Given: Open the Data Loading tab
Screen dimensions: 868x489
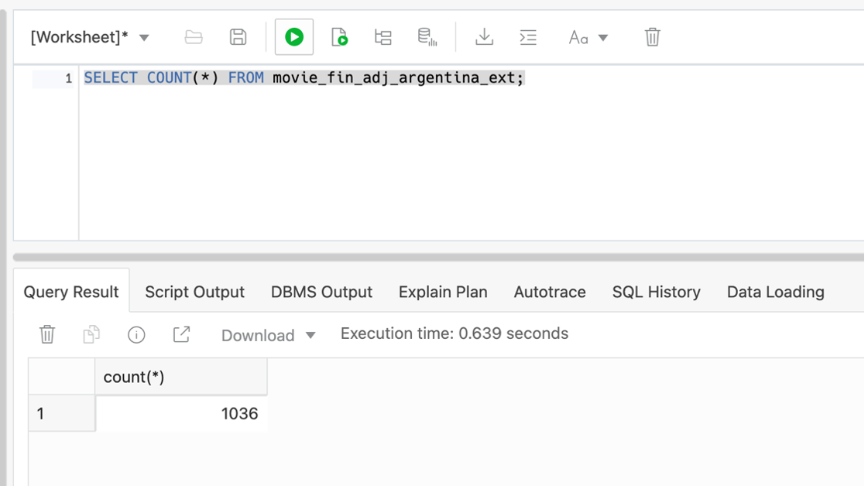Looking at the screenshot, I should (x=775, y=292).
